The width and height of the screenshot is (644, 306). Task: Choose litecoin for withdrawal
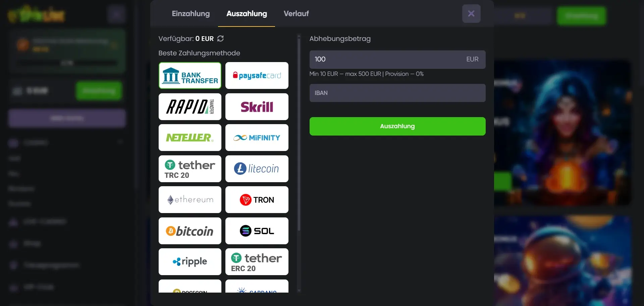[257, 169]
